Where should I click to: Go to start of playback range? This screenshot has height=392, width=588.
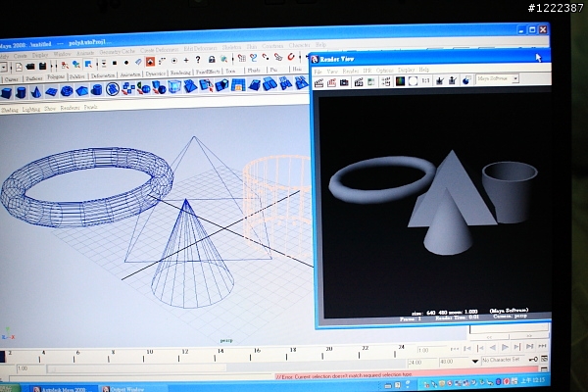coord(455,349)
